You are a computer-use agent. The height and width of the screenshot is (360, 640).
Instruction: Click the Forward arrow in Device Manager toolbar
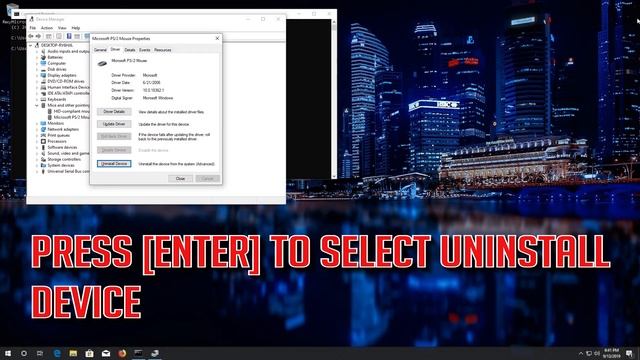click(38, 36)
